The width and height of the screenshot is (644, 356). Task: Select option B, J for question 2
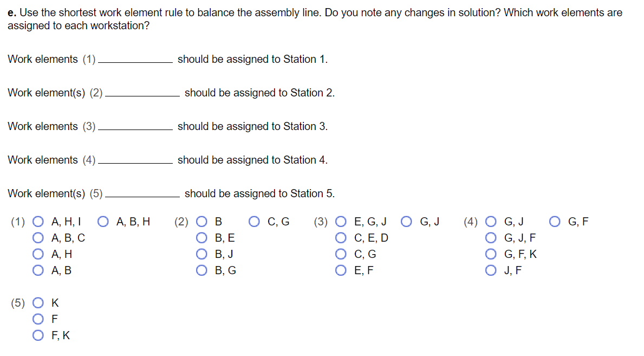[201, 254]
